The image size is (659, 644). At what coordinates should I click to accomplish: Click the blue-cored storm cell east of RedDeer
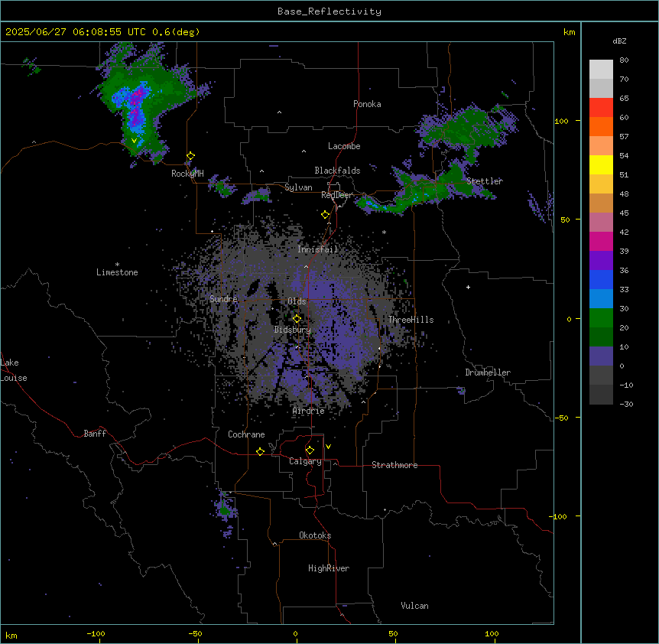[370, 203]
